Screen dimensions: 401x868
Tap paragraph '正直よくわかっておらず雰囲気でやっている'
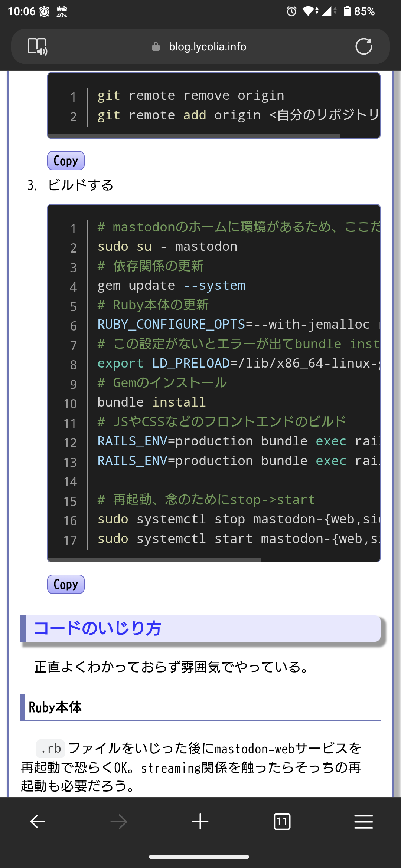[x=172, y=667]
